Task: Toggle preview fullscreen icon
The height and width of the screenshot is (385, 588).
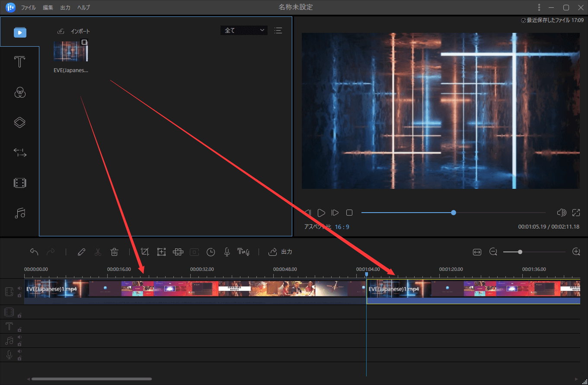Action: point(576,213)
